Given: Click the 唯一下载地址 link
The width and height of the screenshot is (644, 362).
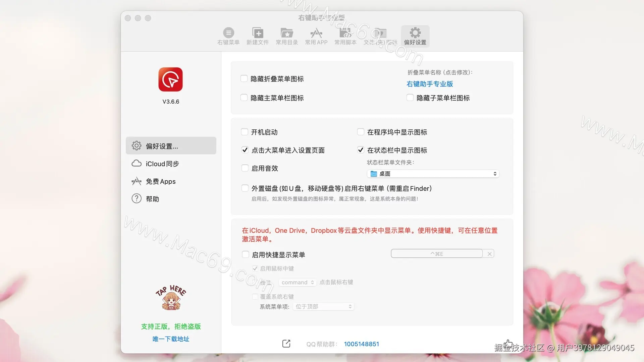Looking at the screenshot, I should (171, 339).
